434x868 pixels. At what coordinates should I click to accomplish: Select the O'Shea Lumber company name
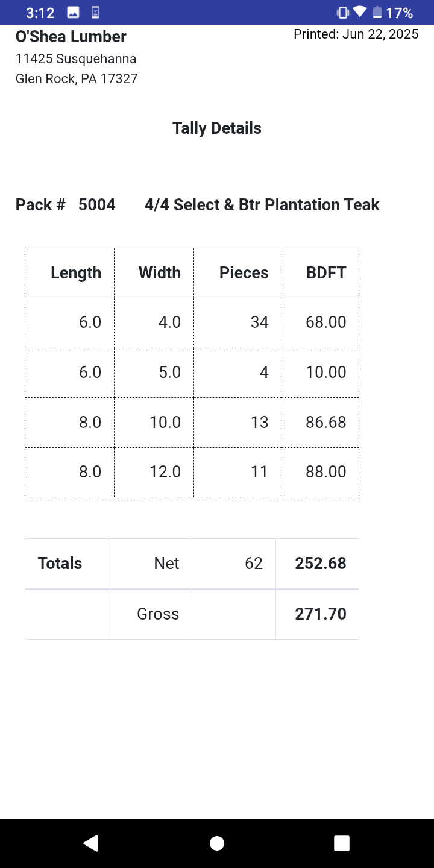point(71,37)
